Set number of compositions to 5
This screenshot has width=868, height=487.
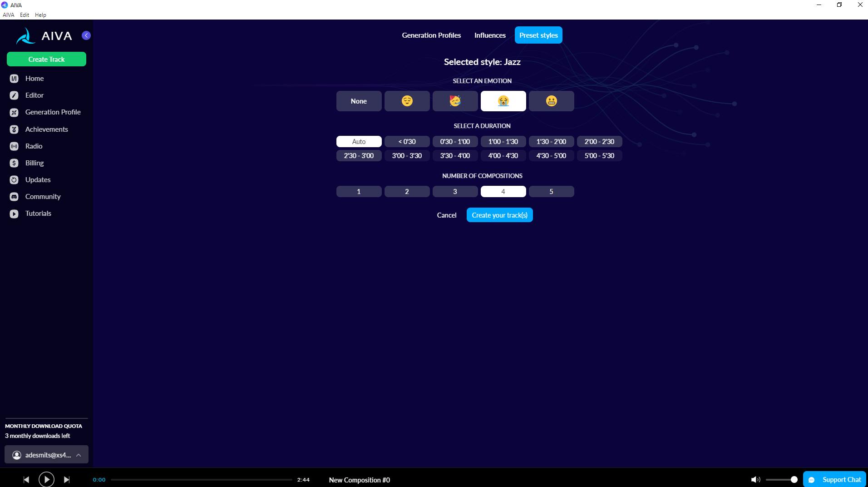[x=551, y=192]
